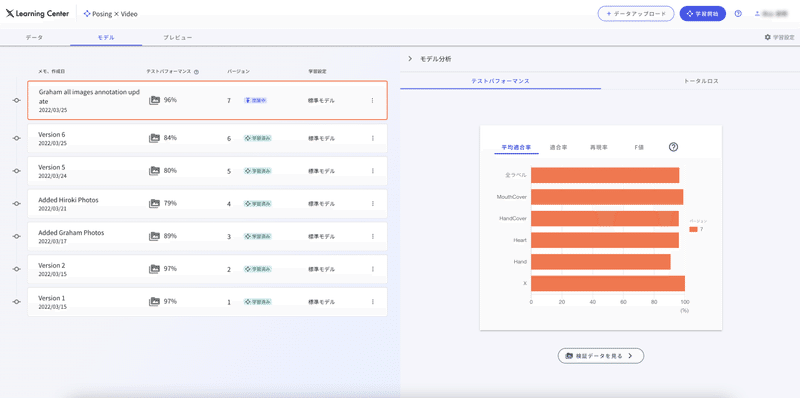
Task: Switch to the モデル tab
Action: coord(106,38)
